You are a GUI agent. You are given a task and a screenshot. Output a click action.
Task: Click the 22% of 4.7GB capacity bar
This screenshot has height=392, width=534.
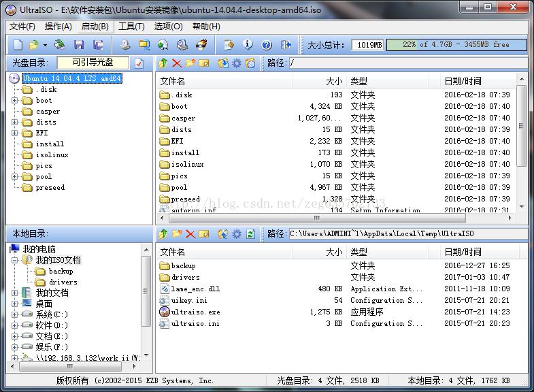click(x=456, y=45)
